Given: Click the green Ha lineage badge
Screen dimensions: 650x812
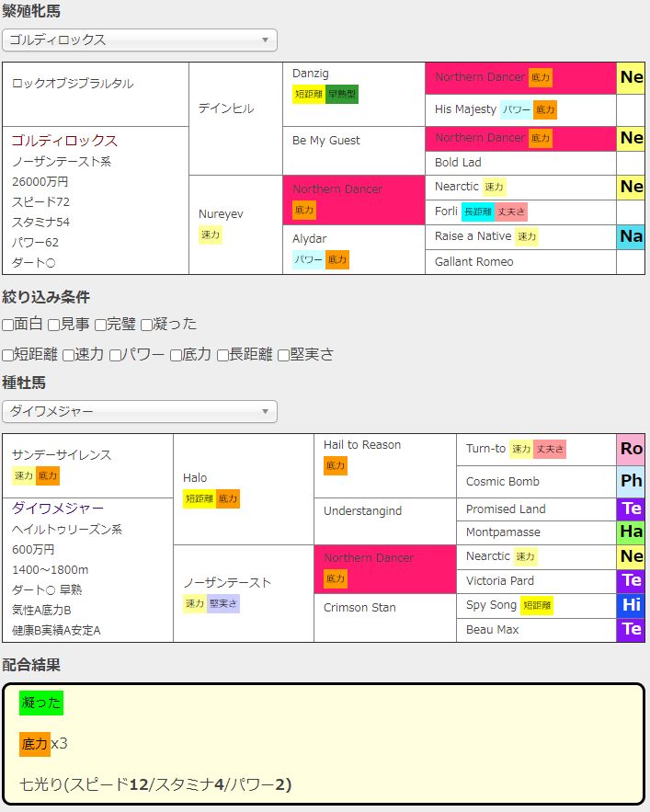Looking at the screenshot, I should pyautogui.click(x=631, y=532).
